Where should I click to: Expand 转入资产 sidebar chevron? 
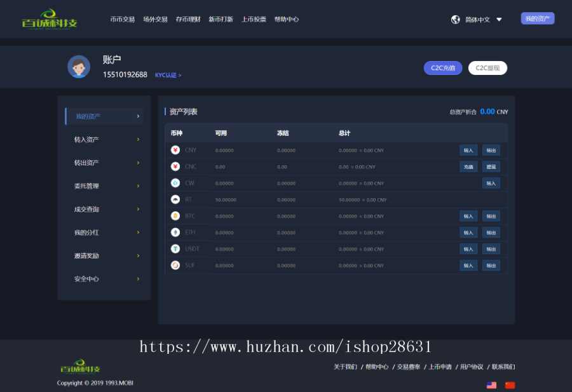point(139,139)
